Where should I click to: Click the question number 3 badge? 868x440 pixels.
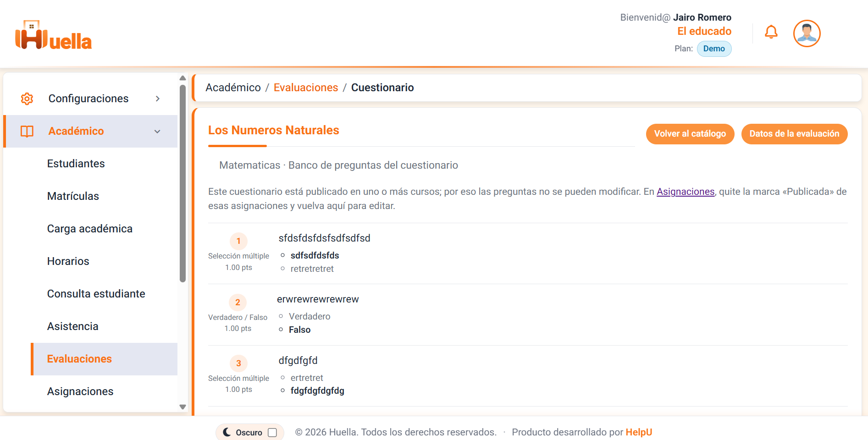[x=238, y=363]
